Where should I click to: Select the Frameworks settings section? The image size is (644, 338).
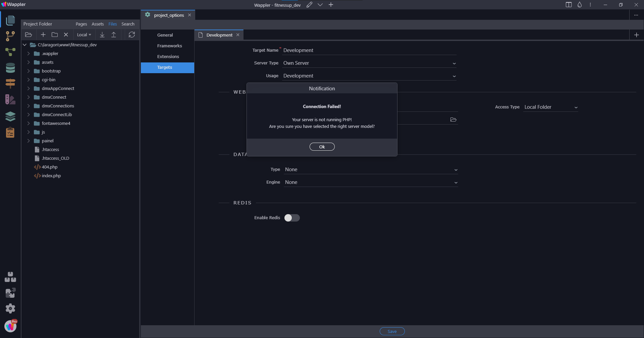pyautogui.click(x=169, y=46)
